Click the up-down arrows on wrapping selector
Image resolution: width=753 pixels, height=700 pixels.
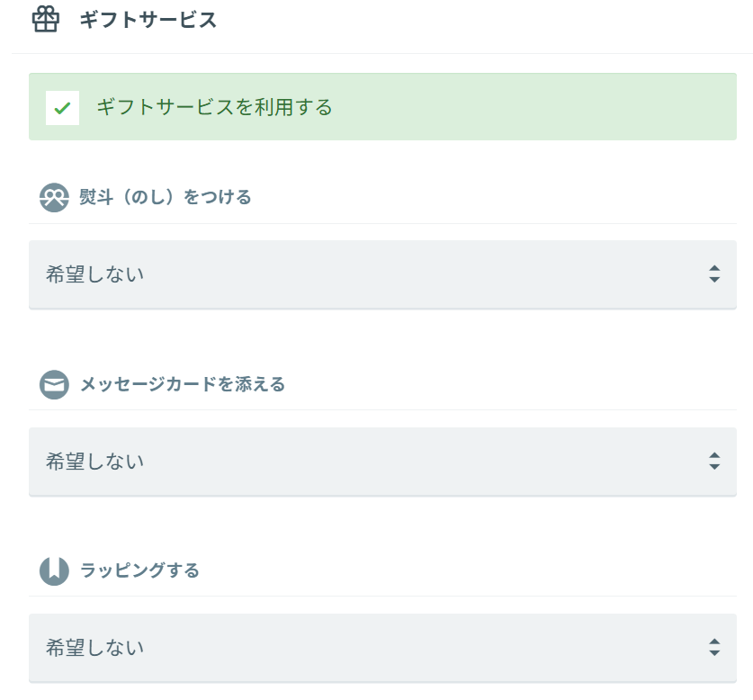[714, 647]
